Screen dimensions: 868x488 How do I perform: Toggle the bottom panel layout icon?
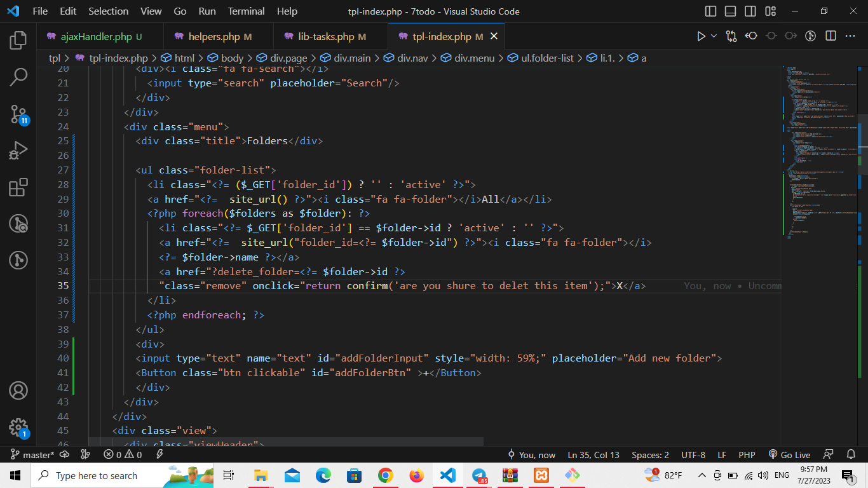tap(731, 11)
